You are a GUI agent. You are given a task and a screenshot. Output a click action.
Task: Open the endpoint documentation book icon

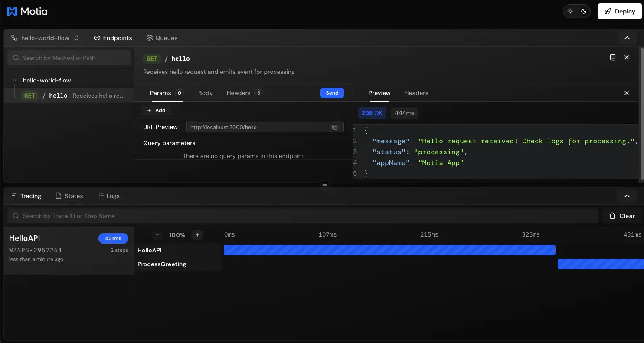tap(613, 57)
